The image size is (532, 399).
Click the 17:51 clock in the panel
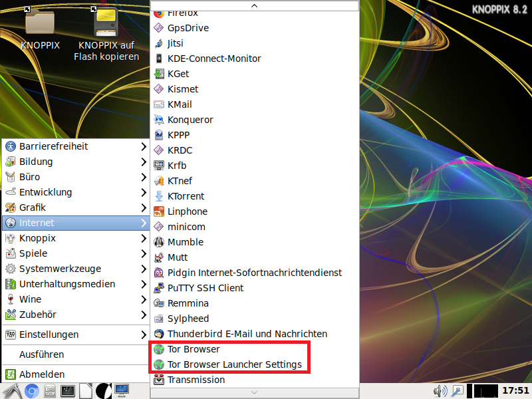[515, 390]
